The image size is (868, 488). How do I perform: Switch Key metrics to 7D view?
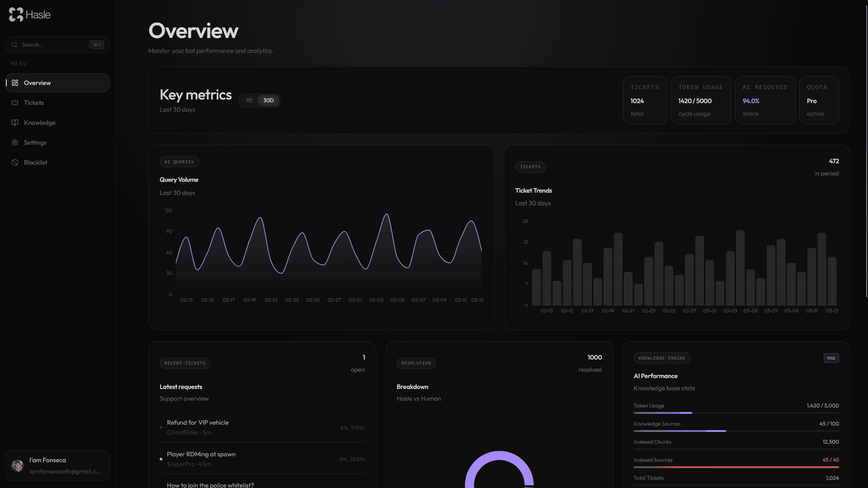(248, 100)
